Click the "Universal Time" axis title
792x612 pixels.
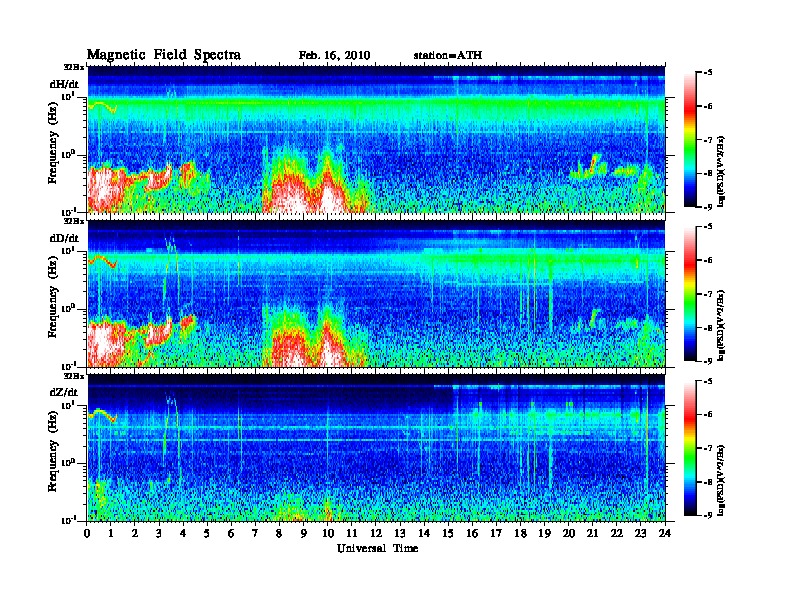[x=377, y=548]
